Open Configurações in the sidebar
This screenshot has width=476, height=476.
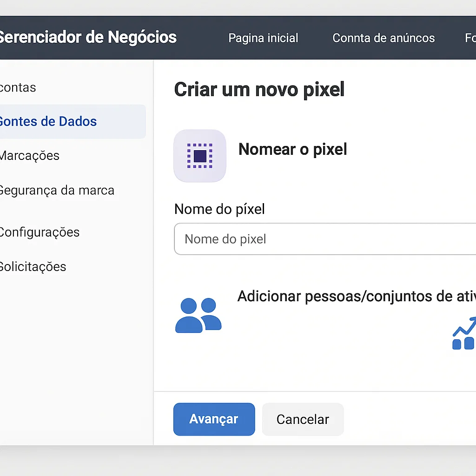tap(40, 232)
